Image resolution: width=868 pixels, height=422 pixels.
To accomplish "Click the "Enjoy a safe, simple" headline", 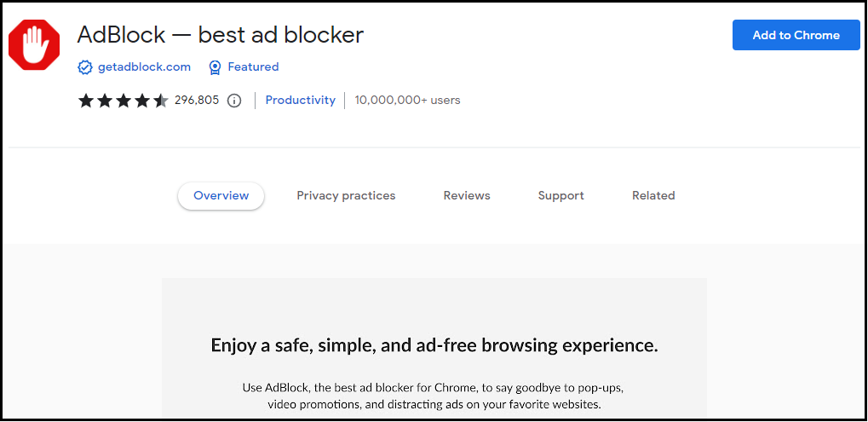I will click(x=434, y=345).
